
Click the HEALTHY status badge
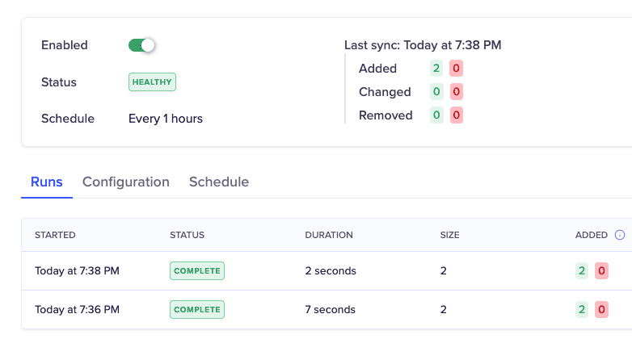point(152,82)
